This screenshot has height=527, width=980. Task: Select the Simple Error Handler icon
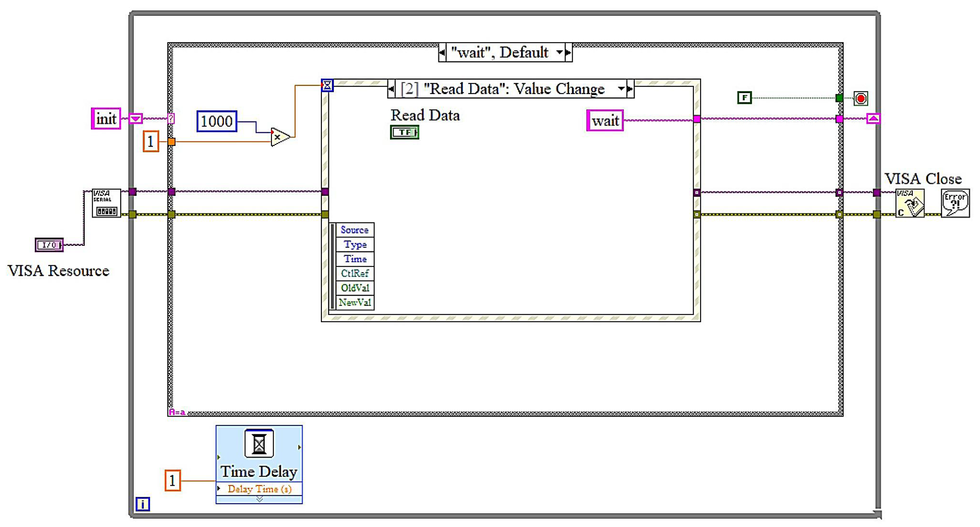pyautogui.click(x=955, y=203)
